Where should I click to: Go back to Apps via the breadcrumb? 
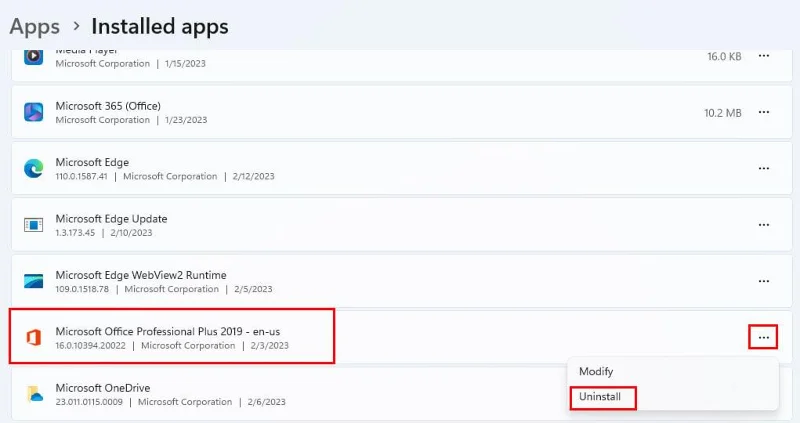(34, 25)
